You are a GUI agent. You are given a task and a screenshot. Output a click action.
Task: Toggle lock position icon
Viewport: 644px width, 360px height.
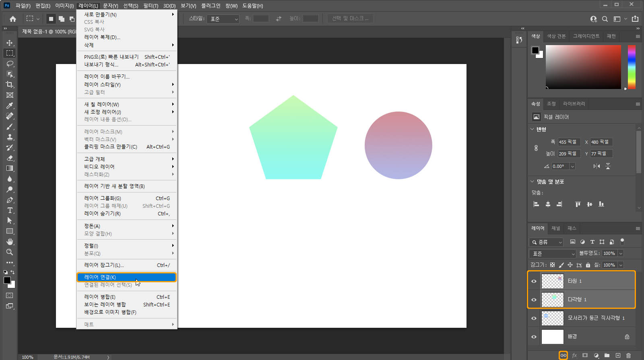570,265
